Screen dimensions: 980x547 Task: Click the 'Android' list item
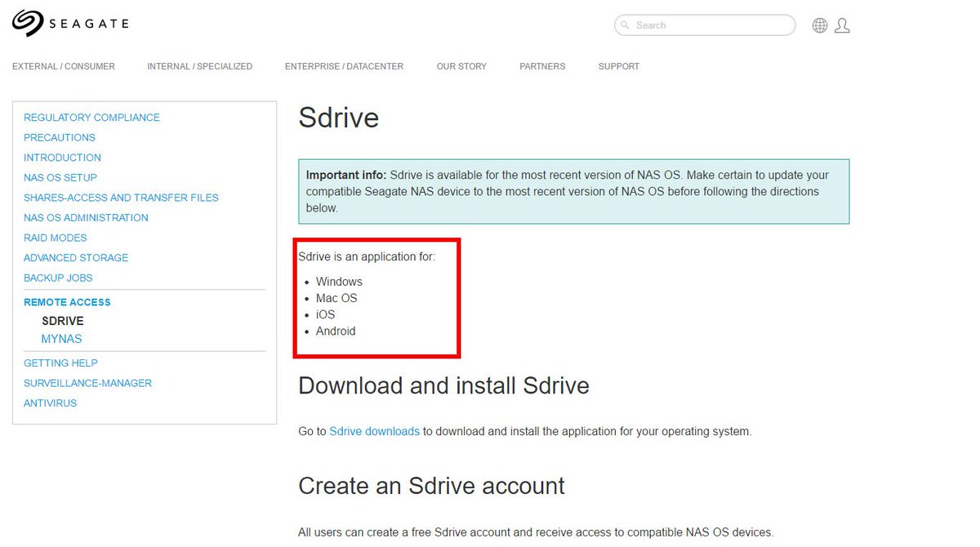click(x=336, y=331)
